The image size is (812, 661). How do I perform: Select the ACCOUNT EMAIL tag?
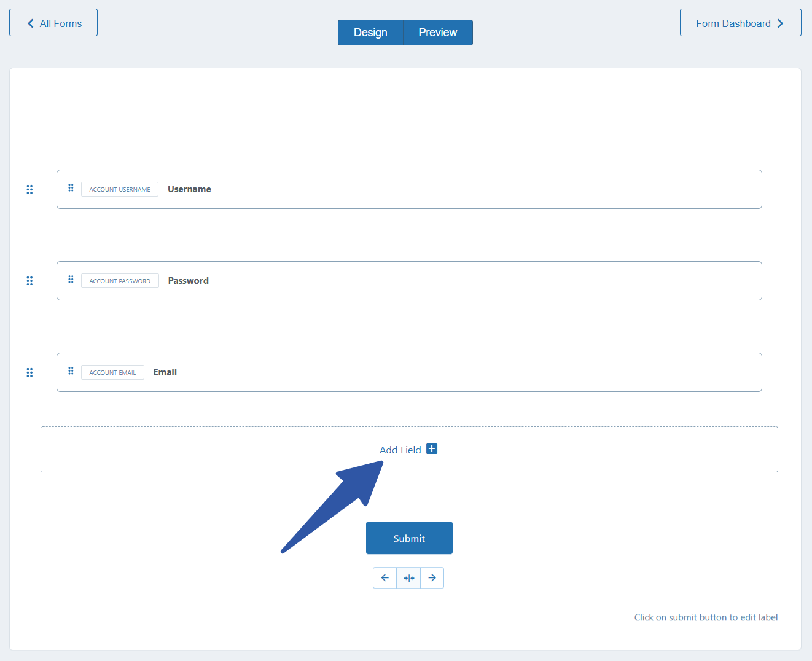point(112,372)
